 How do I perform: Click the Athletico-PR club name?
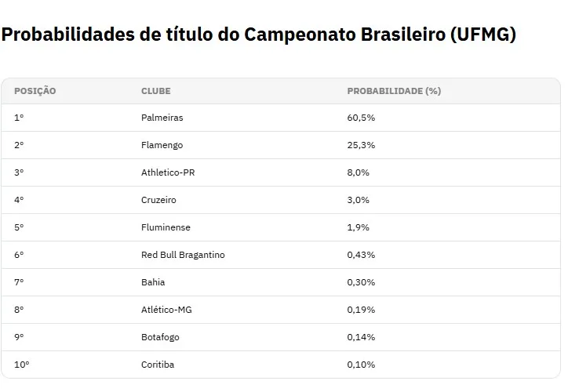point(168,172)
